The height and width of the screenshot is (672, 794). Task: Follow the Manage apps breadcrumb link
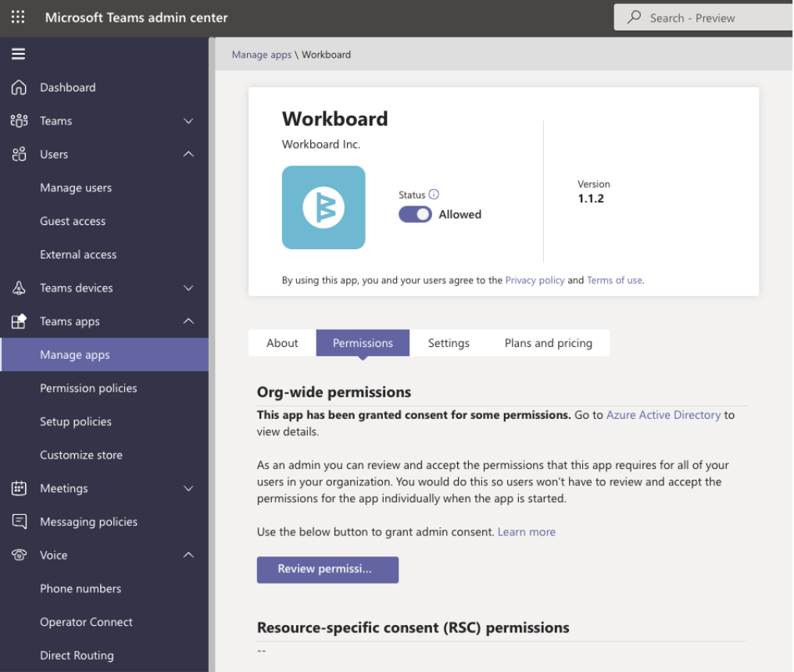262,54
